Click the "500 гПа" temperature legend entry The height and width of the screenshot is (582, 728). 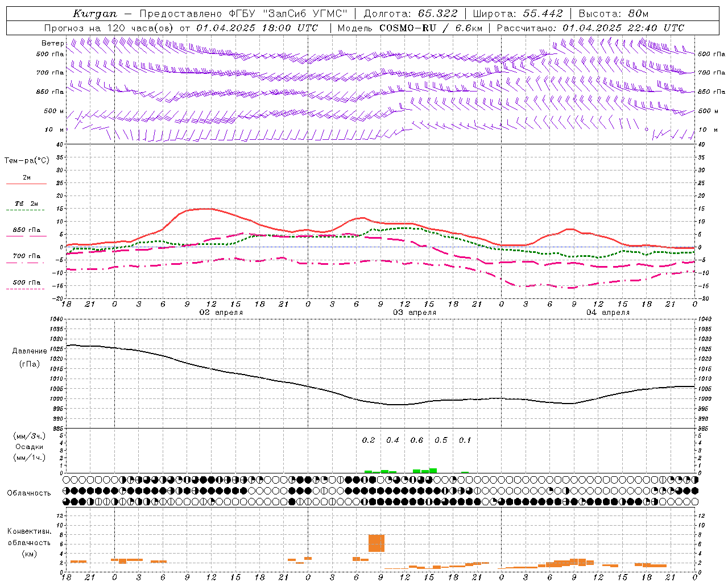click(27, 282)
